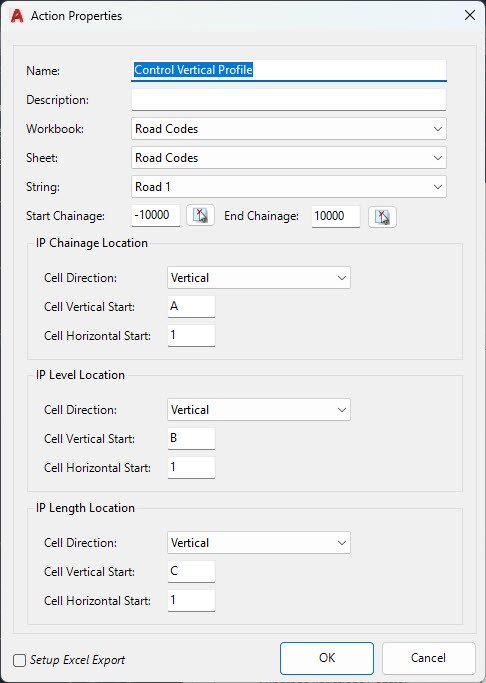Confirm with the OK button
Image resolution: width=486 pixels, height=683 pixels.
327,658
